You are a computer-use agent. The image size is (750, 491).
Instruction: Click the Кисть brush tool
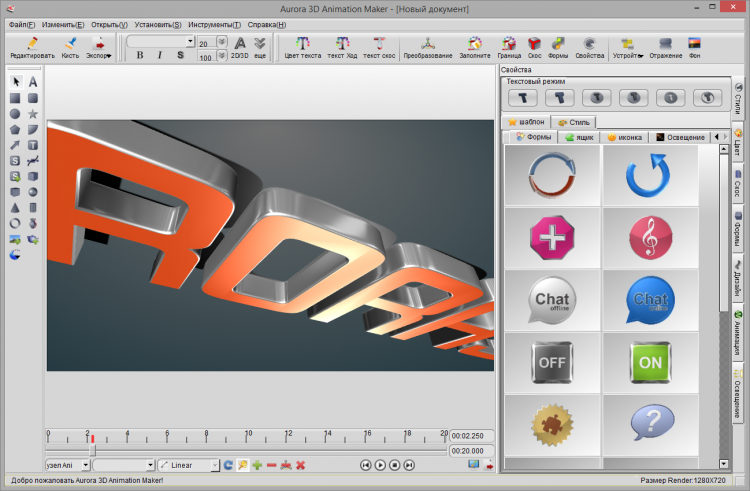[70, 47]
